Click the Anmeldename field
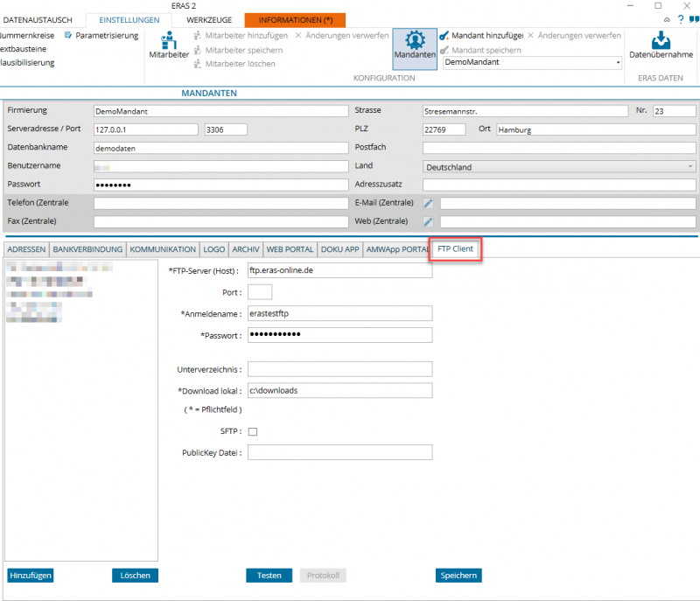 click(x=339, y=313)
